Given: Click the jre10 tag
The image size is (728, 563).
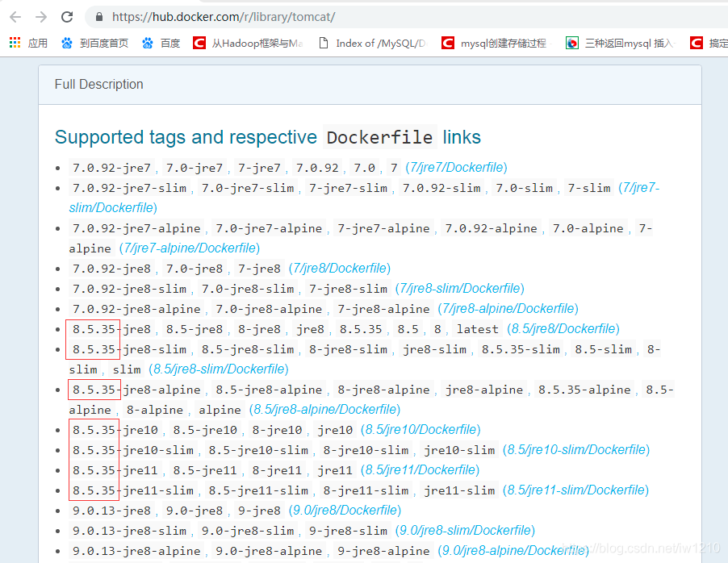Looking at the screenshot, I should 335,430.
